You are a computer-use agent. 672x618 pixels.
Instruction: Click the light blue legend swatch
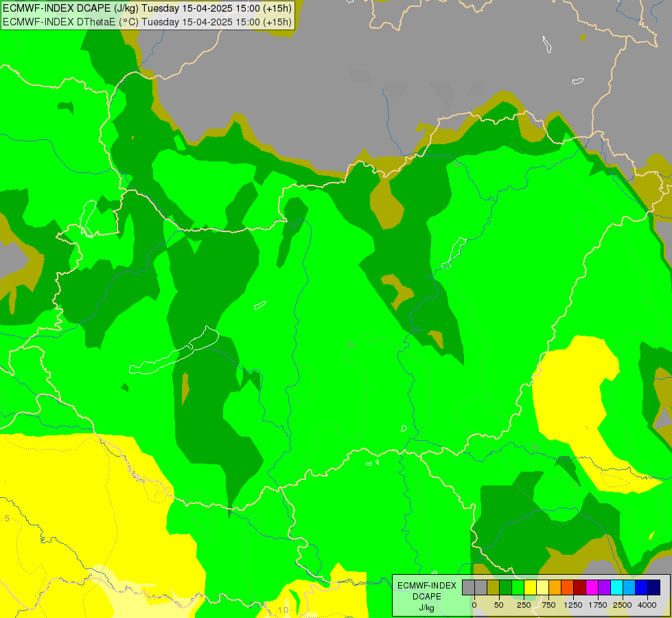[629, 588]
